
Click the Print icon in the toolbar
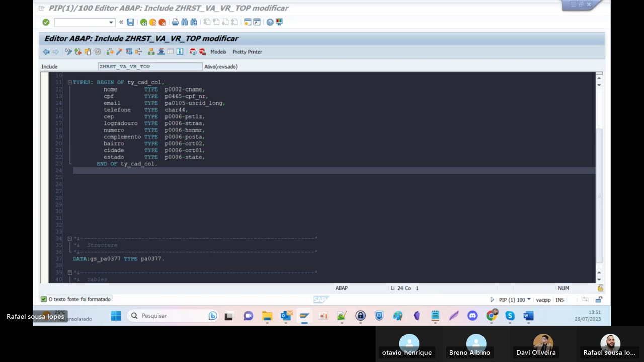(175, 22)
